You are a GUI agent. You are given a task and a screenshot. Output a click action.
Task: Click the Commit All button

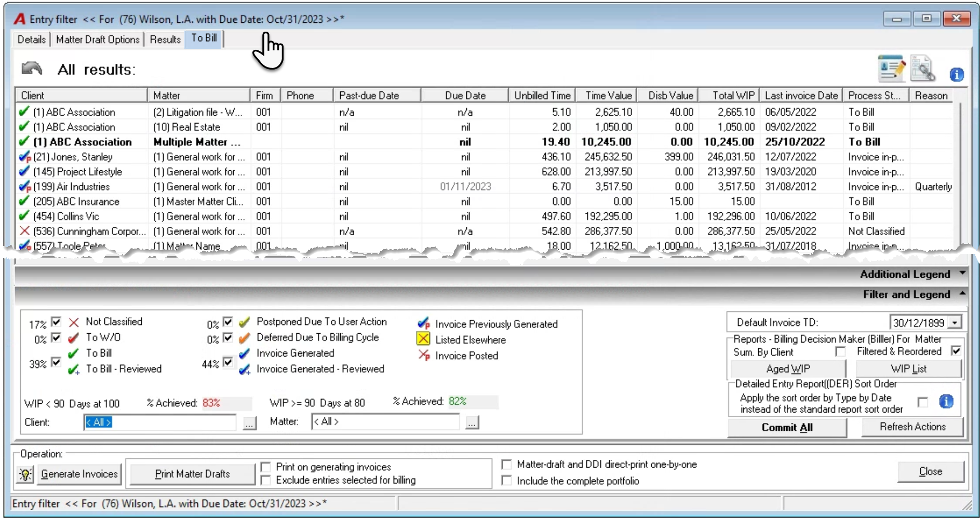[787, 428]
